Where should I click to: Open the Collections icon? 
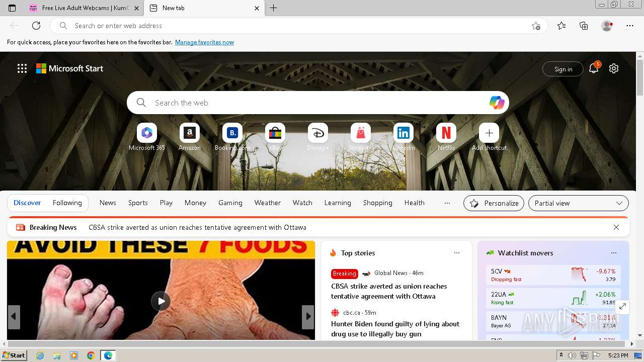click(x=584, y=26)
